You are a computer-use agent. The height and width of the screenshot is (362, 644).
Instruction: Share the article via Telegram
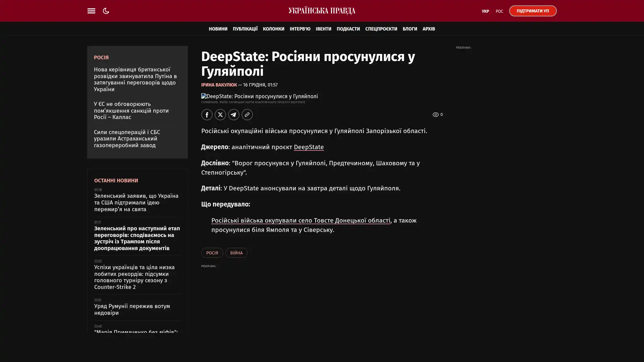coord(234,115)
